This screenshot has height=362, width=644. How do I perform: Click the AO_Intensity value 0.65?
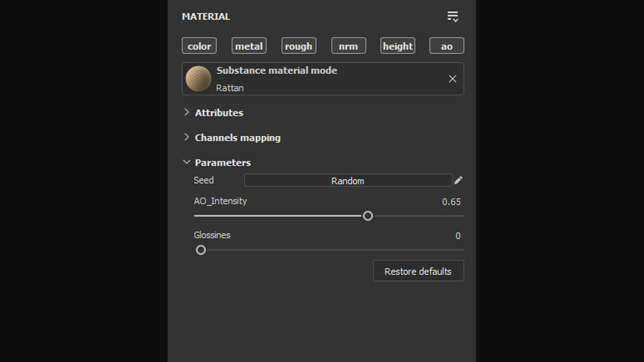[451, 202]
